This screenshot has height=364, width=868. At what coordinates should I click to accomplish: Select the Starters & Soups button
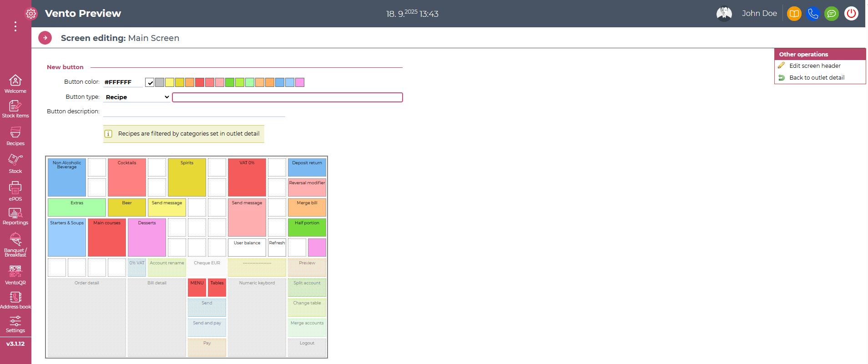coord(67,238)
